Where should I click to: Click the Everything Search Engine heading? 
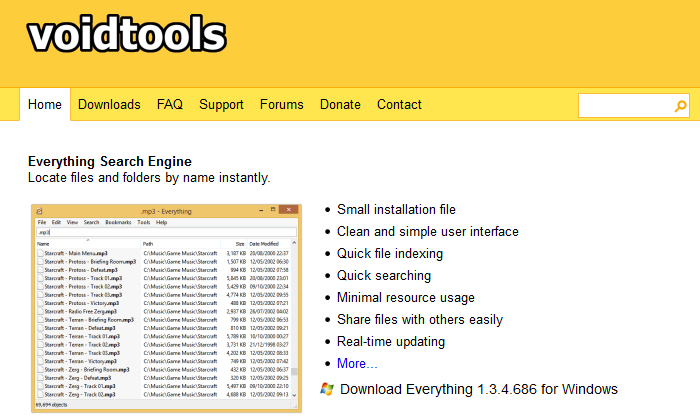click(109, 161)
